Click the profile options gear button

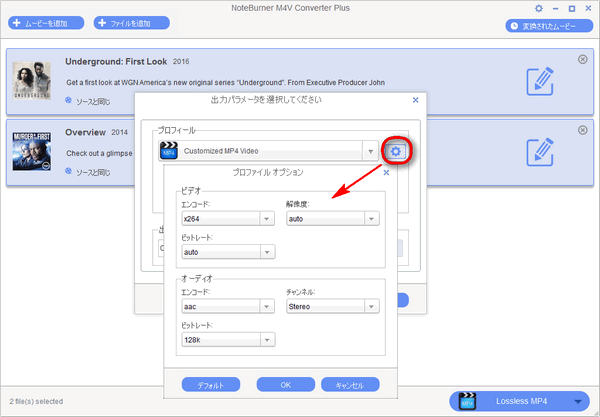pyautogui.click(x=396, y=151)
